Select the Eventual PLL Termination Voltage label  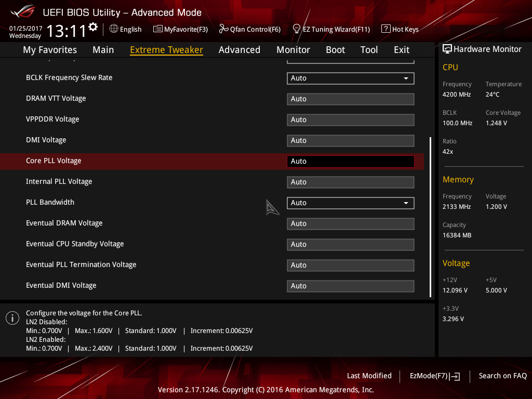click(81, 264)
